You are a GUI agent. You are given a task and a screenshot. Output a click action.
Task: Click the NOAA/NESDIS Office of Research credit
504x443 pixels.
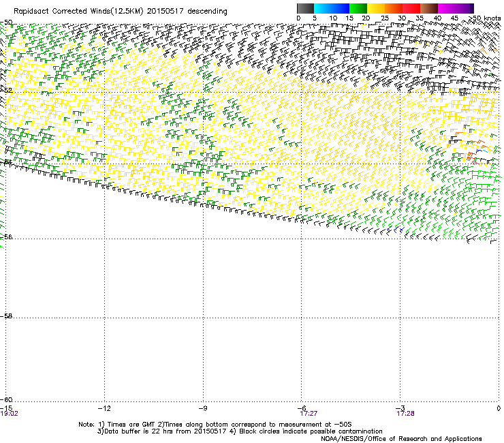tap(401, 439)
